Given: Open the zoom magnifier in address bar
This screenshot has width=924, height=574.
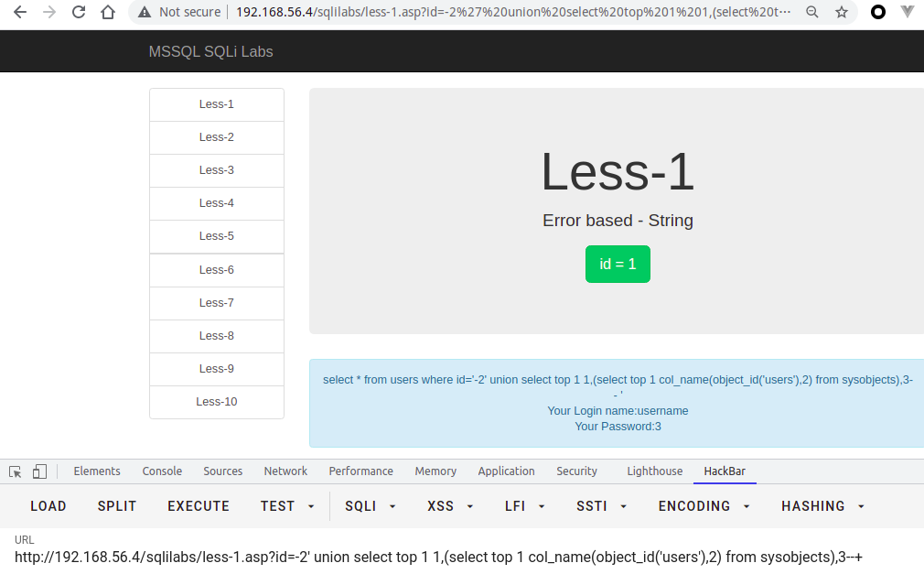Looking at the screenshot, I should (812, 12).
